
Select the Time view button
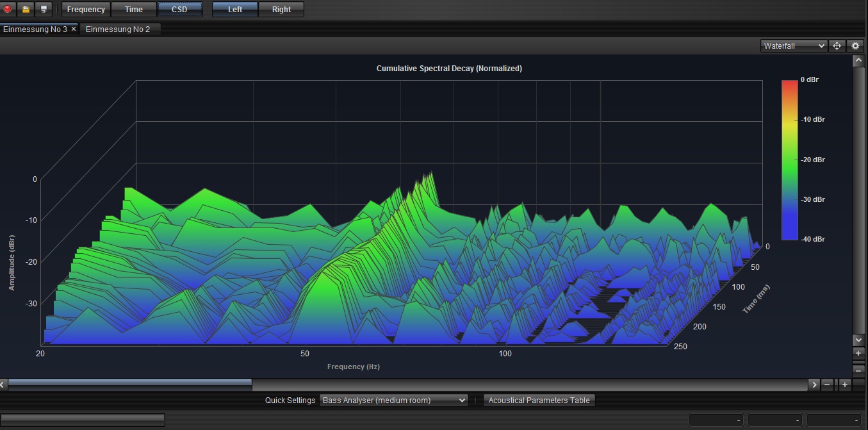point(134,9)
